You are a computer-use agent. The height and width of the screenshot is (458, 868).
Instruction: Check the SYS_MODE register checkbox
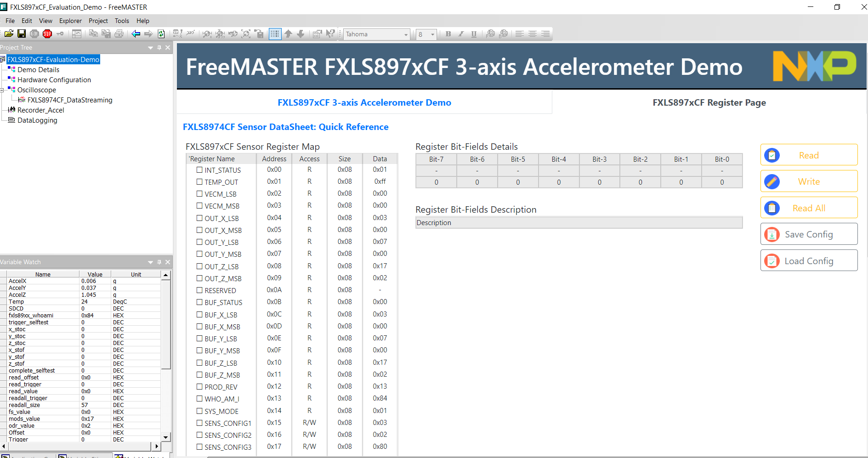tap(199, 411)
